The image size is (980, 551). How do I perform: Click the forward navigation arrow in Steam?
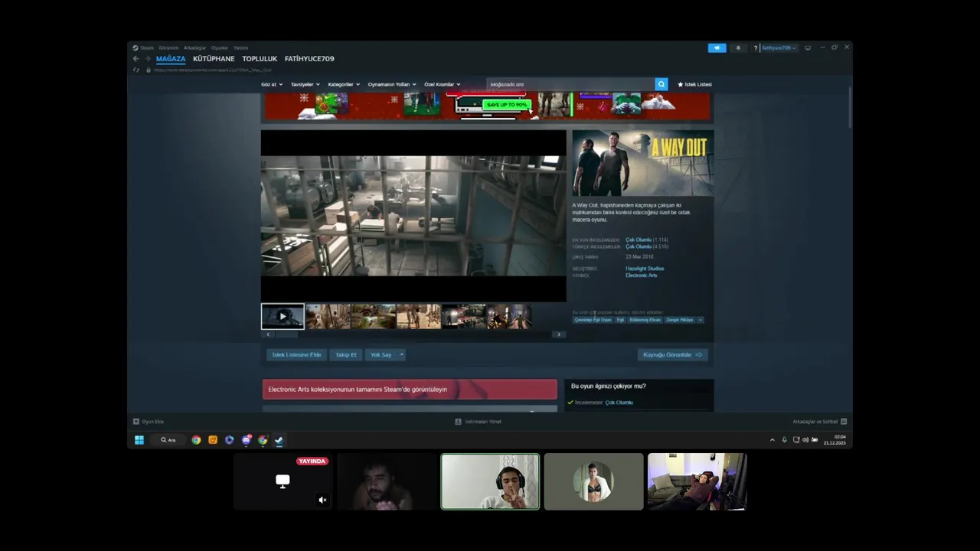click(147, 59)
